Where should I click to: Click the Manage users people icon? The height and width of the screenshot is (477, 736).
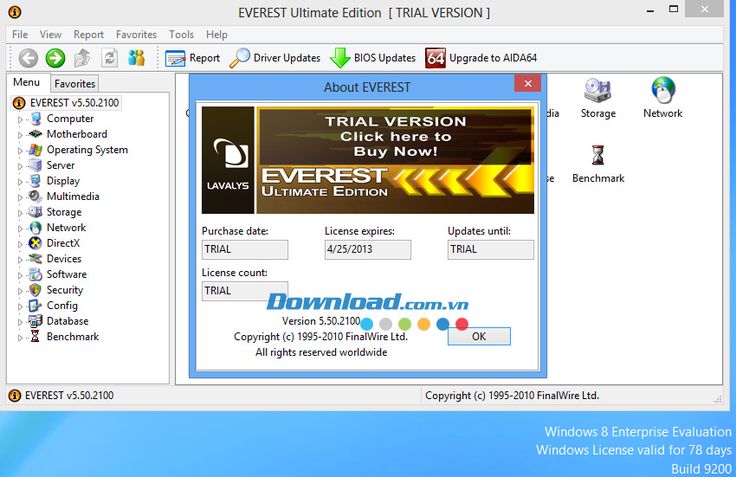[x=137, y=58]
